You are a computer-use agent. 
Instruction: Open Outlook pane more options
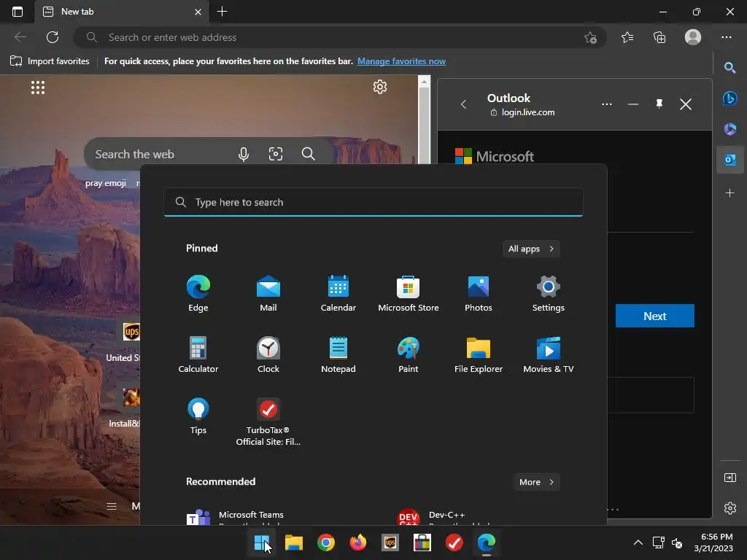[606, 104]
